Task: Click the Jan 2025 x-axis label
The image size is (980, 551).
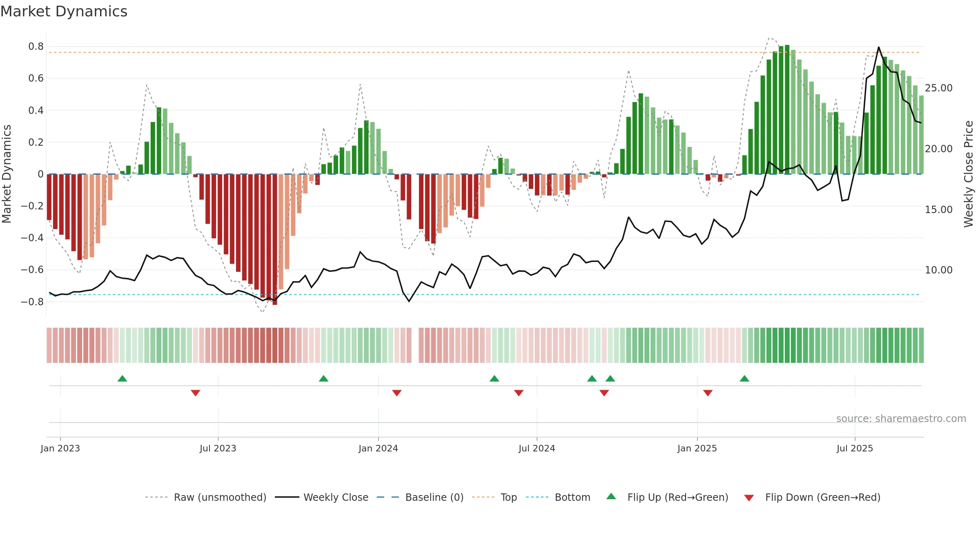Action: tap(697, 448)
